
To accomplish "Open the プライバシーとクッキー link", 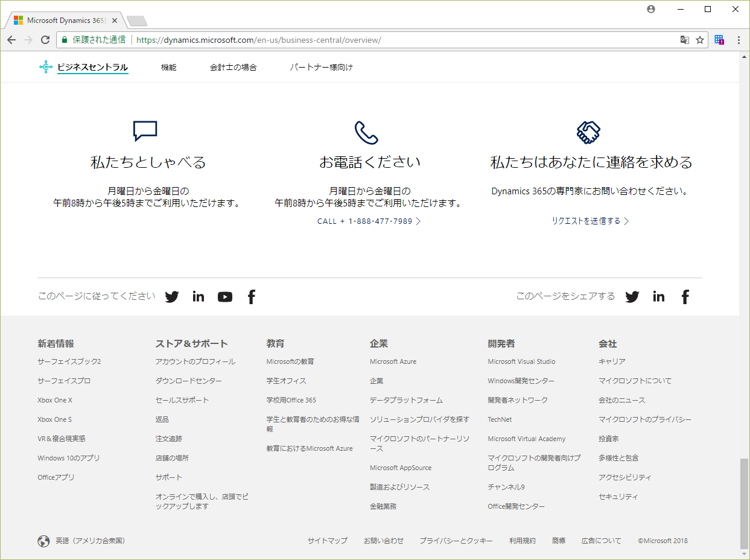I will 456,541.
